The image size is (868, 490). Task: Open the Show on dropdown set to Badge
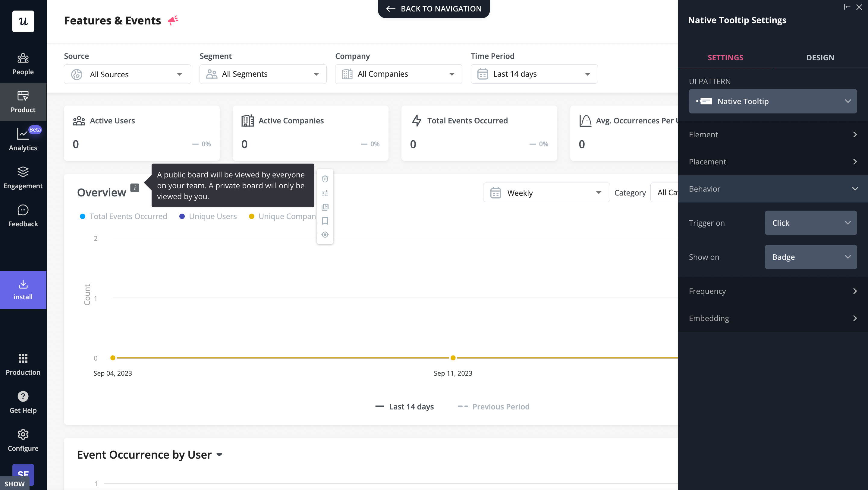coord(810,257)
